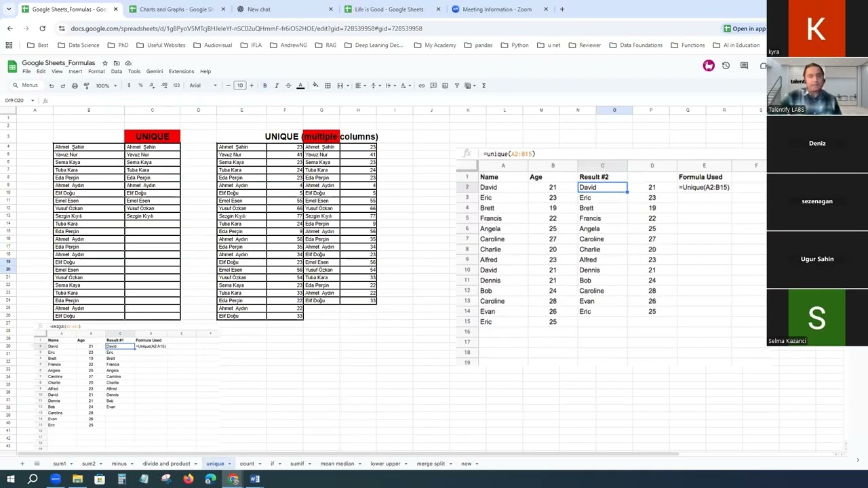Screen dimensions: 868x488
Task: Click the Open in app button
Action: tap(744, 28)
